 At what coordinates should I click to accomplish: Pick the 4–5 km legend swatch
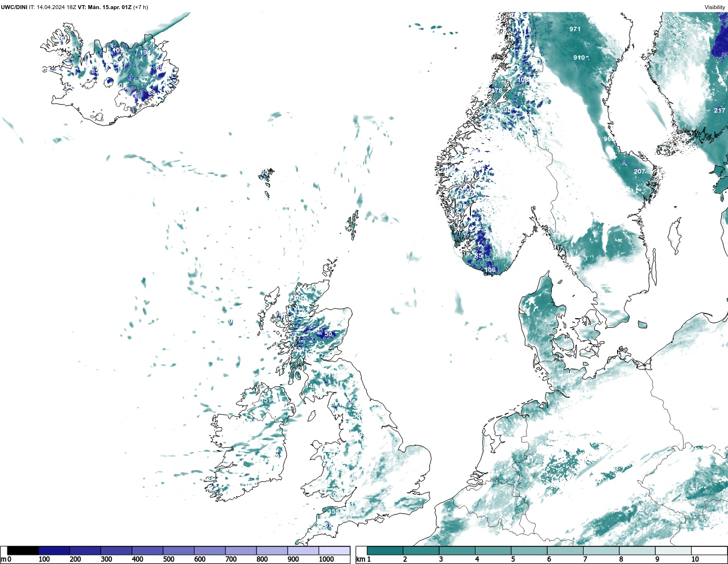point(493,550)
